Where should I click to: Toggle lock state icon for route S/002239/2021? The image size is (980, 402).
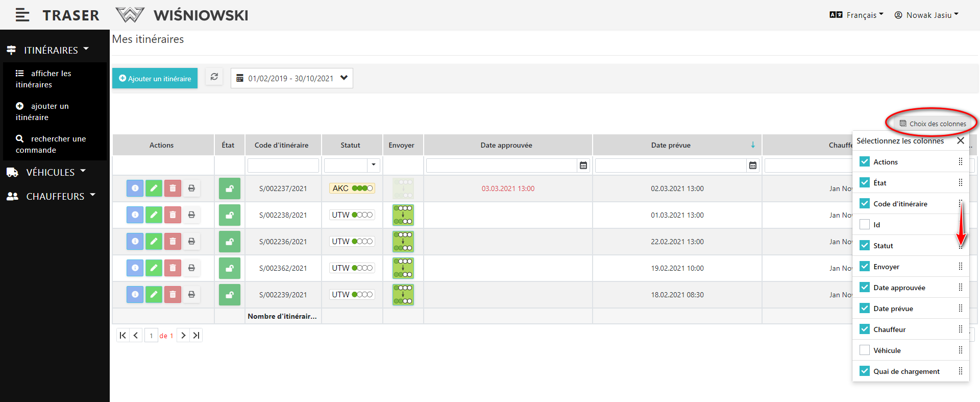click(230, 295)
